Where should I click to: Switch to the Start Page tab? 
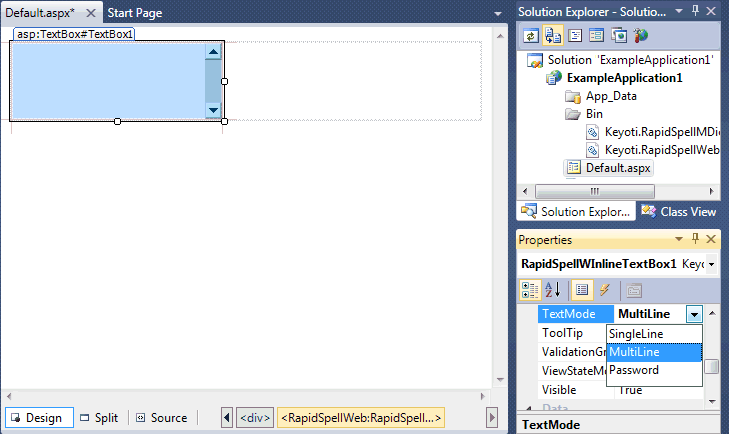tap(135, 13)
